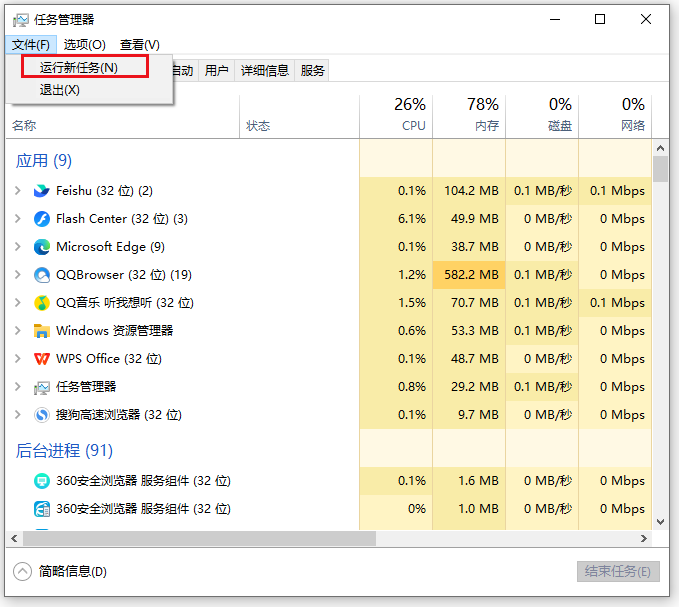Expand the Microsoft Edge process group
This screenshot has width=679, height=607.
[18, 247]
